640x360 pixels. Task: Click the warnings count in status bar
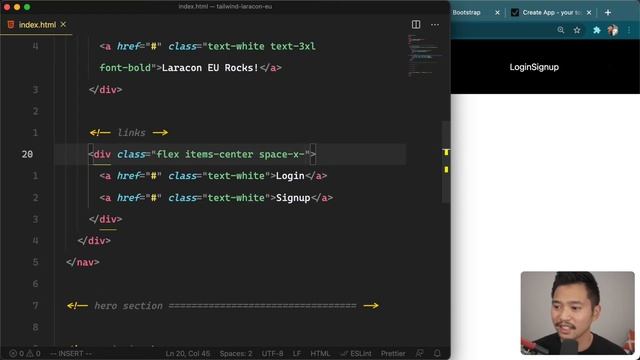click(33, 353)
